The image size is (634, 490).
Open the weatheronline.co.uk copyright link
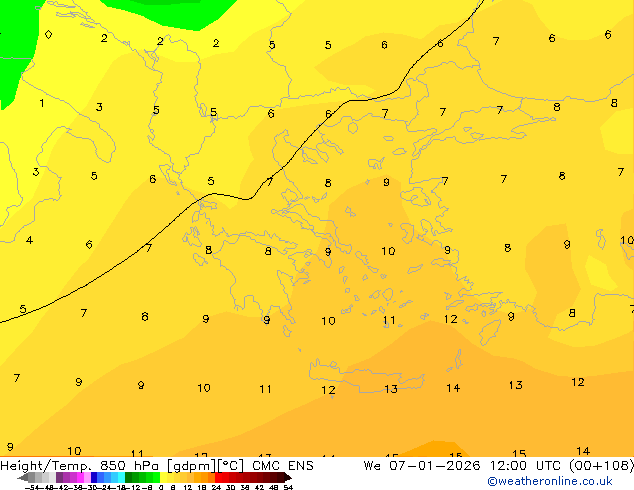click(550, 481)
